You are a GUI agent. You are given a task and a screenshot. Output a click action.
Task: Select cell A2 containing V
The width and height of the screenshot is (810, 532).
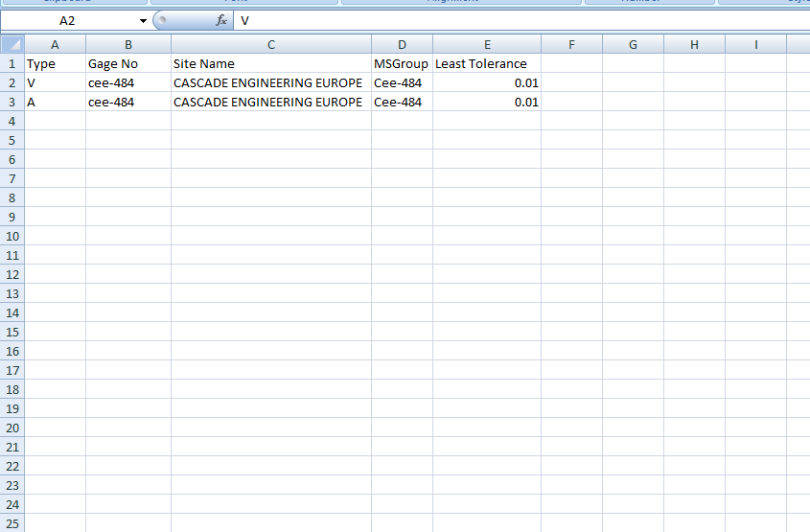point(55,82)
